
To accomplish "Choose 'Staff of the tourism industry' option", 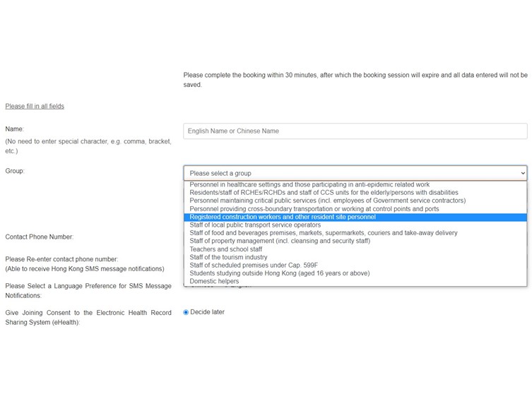I will pyautogui.click(x=355, y=257).
